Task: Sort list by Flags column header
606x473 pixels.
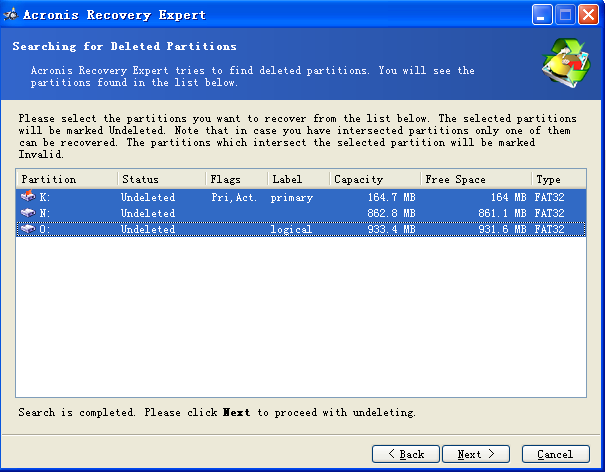Action: click(236, 179)
